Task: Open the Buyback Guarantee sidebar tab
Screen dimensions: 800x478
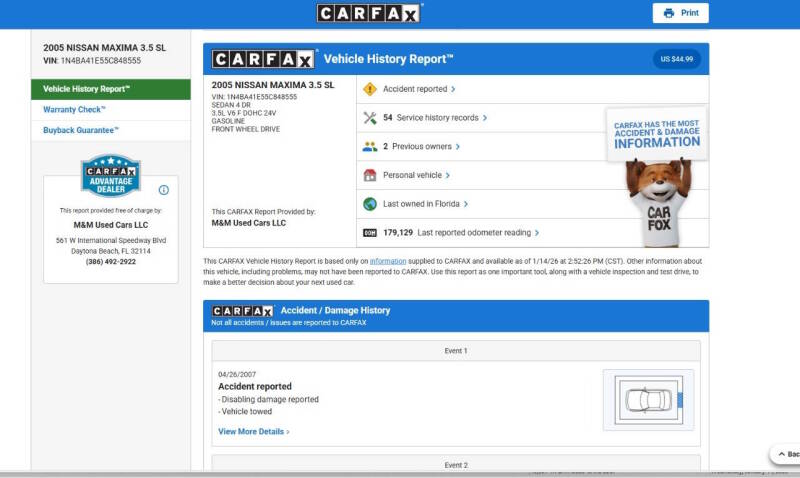Action: [111, 131]
